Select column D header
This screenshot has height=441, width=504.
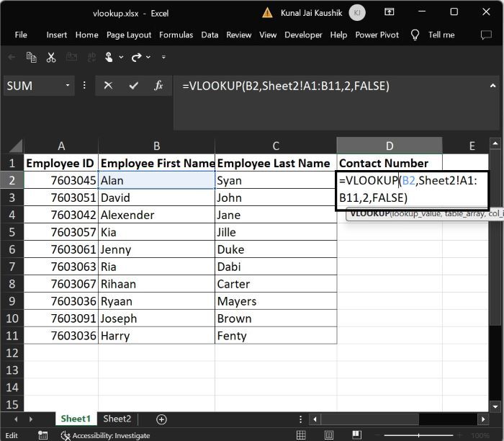point(390,146)
